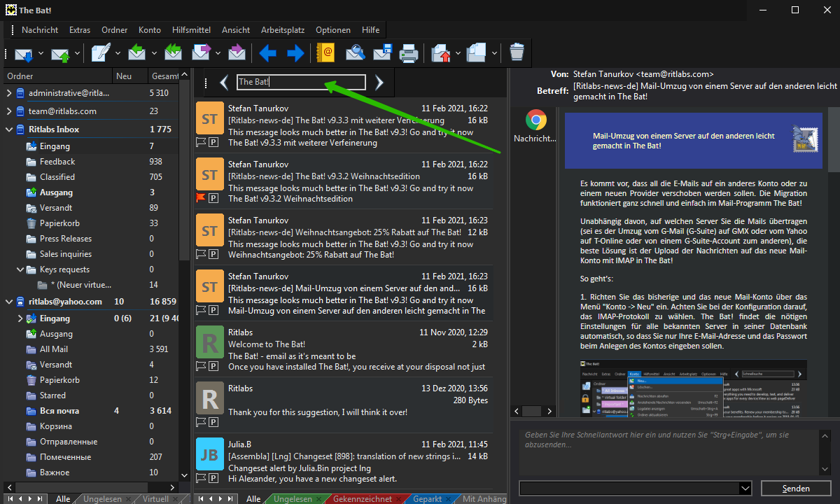Remove red flag from v9.3.2 Weihnachtsedition message
The image size is (840, 504).
click(x=200, y=198)
